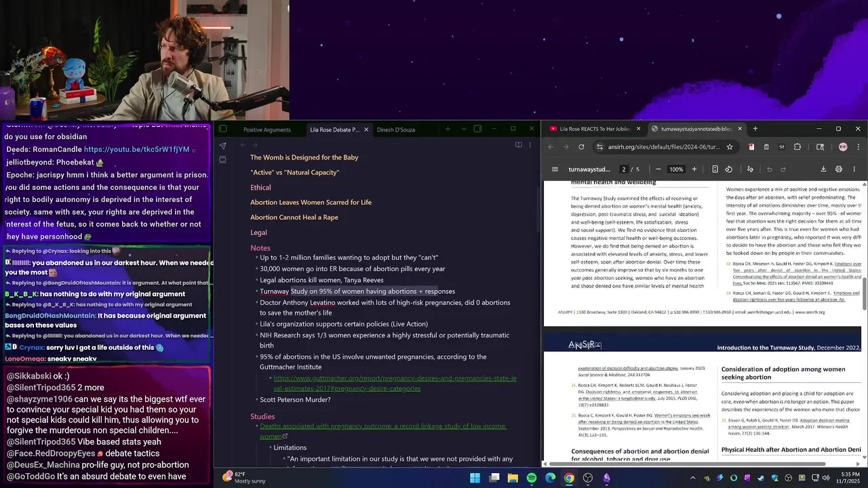Image resolution: width=868 pixels, height=488 pixels.
Task: Toggle PDF viewer sidebar menu
Action: tap(555, 169)
